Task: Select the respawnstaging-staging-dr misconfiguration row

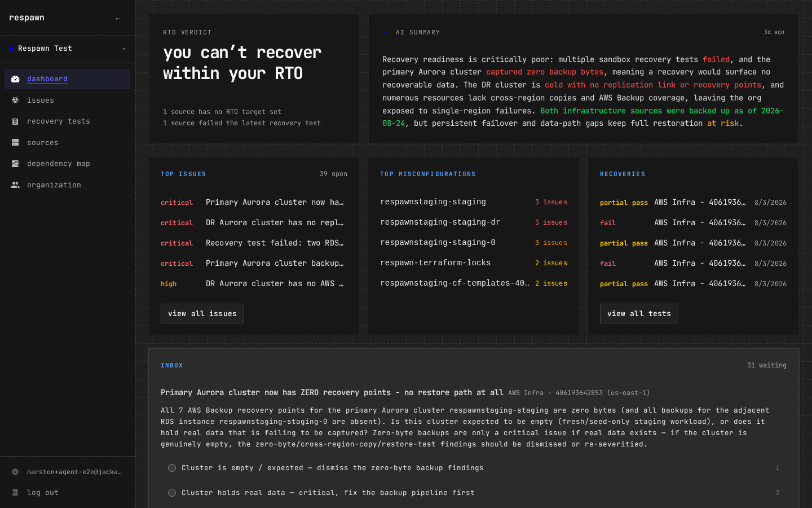Action: [x=474, y=222]
